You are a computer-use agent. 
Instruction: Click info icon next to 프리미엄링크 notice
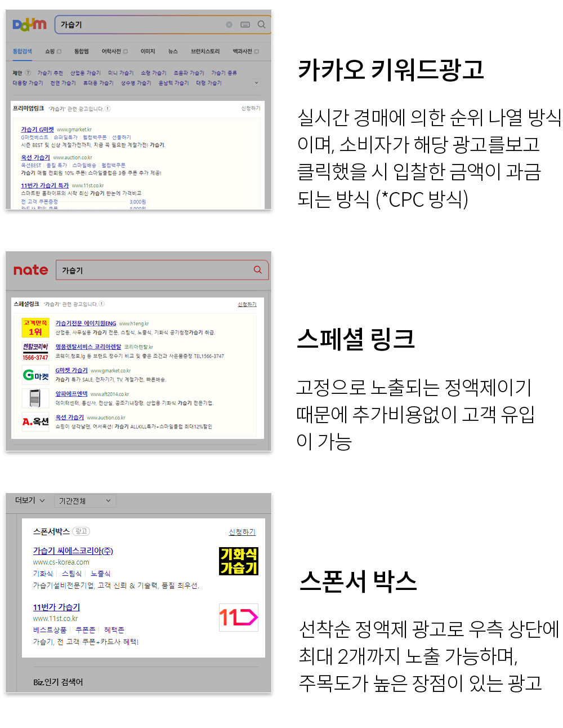[108, 108]
